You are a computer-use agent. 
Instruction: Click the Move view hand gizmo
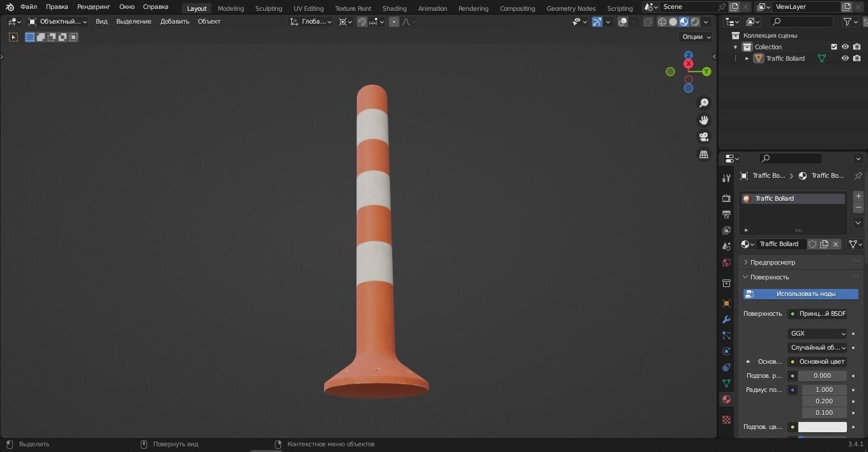pos(704,120)
